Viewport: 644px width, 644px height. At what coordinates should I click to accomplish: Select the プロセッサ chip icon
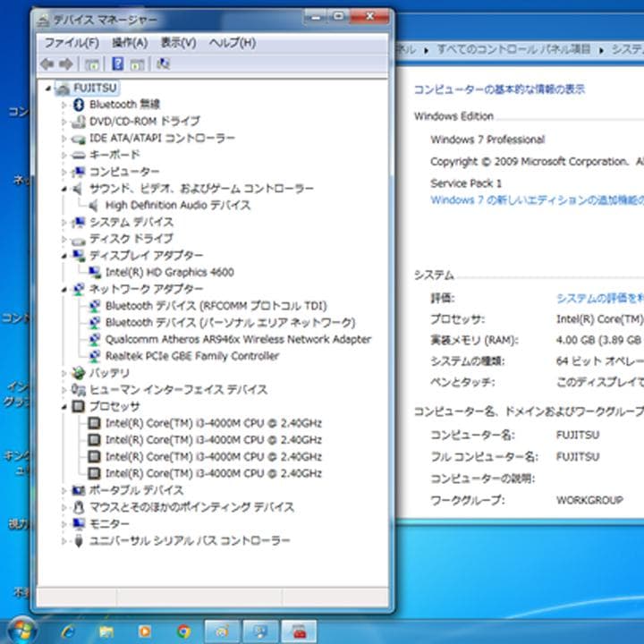click(x=78, y=406)
